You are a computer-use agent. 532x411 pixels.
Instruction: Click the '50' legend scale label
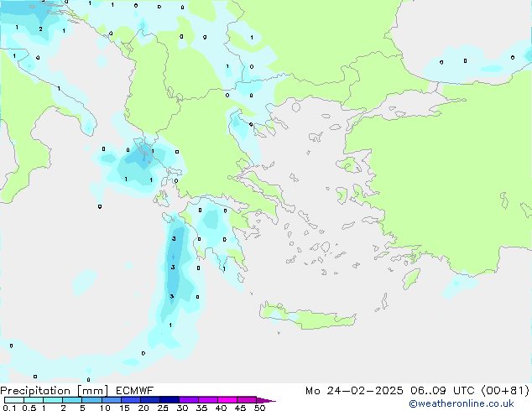pos(259,408)
